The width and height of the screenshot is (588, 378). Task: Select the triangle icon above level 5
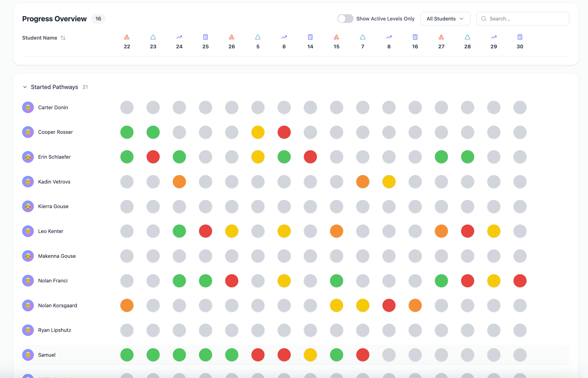(x=258, y=37)
